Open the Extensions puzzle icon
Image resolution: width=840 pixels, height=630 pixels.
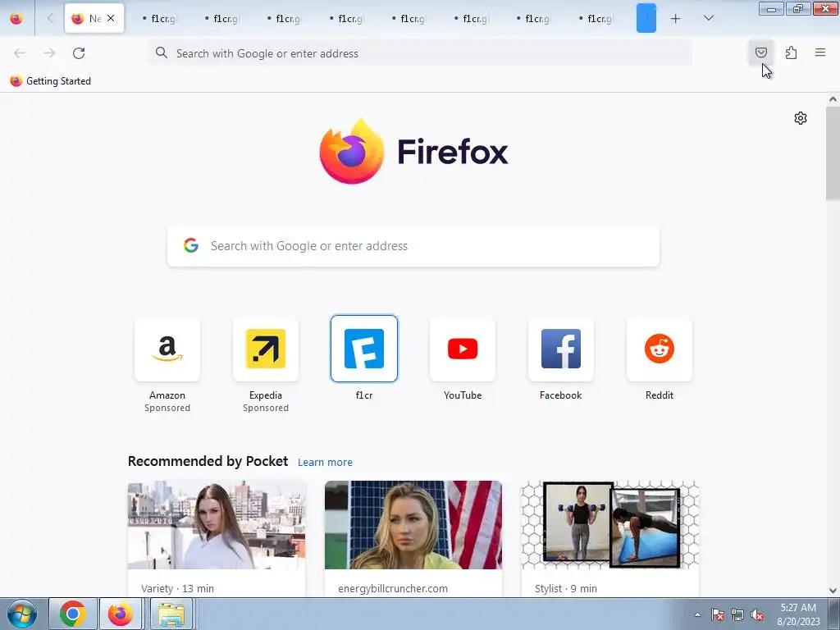(791, 52)
